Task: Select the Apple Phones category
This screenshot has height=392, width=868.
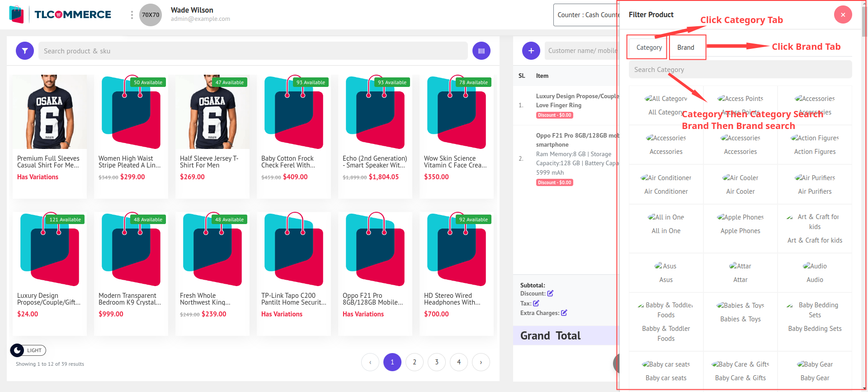Action: click(740, 224)
